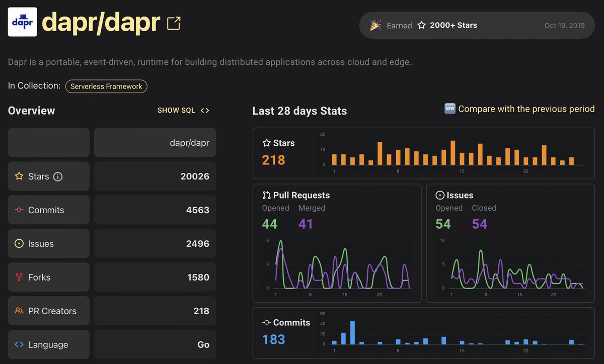Click the green 54 opened issues value

pyautogui.click(x=443, y=224)
